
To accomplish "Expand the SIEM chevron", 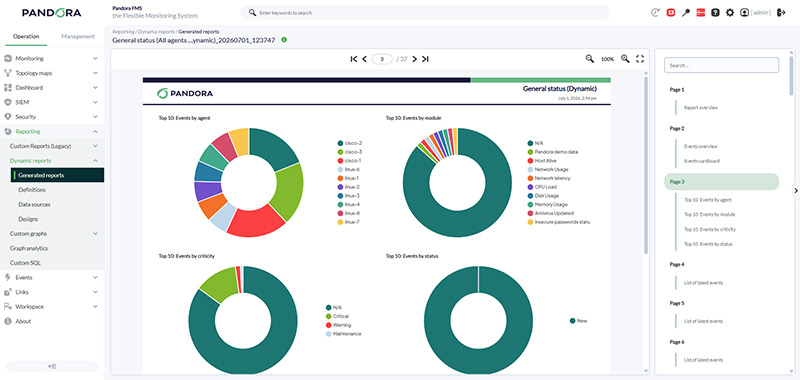I will pos(95,102).
